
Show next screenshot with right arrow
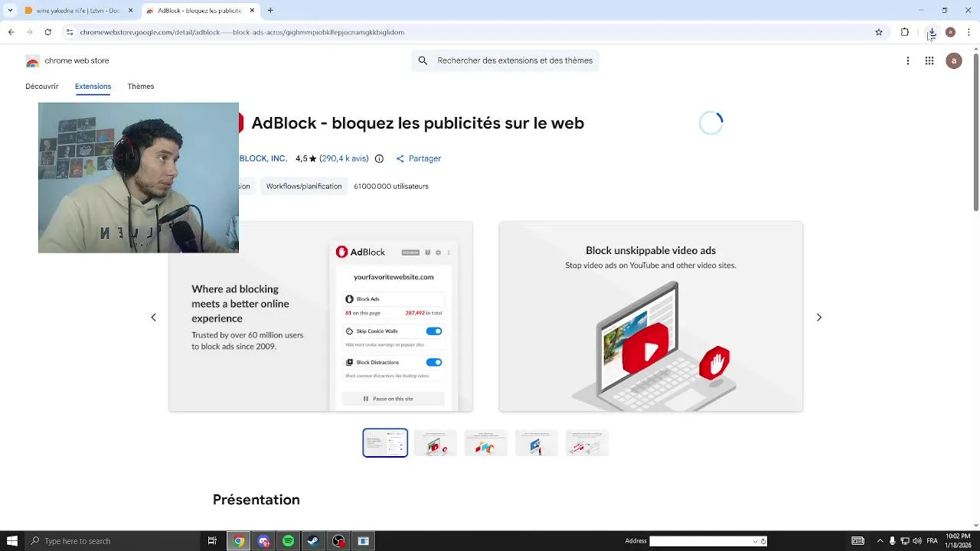[819, 317]
